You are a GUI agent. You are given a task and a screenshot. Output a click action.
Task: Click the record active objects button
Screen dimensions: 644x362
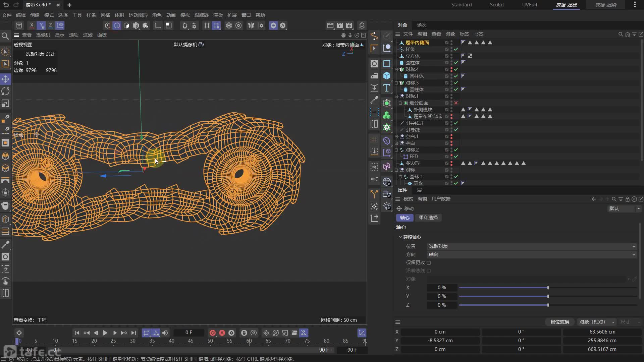coord(212,333)
